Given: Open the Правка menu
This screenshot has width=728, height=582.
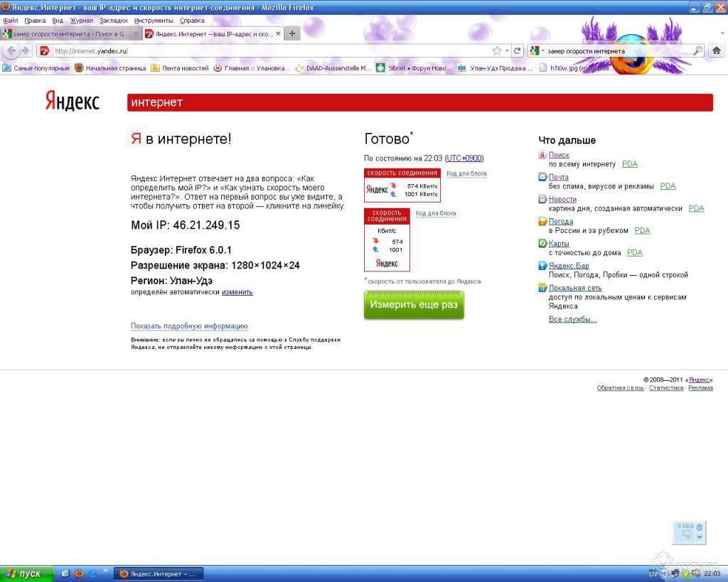Looking at the screenshot, I should (35, 21).
